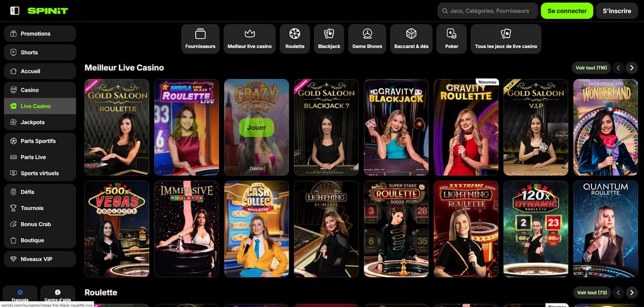Select Live Casino in the sidebar
The width and height of the screenshot is (644, 307).
tap(40, 106)
